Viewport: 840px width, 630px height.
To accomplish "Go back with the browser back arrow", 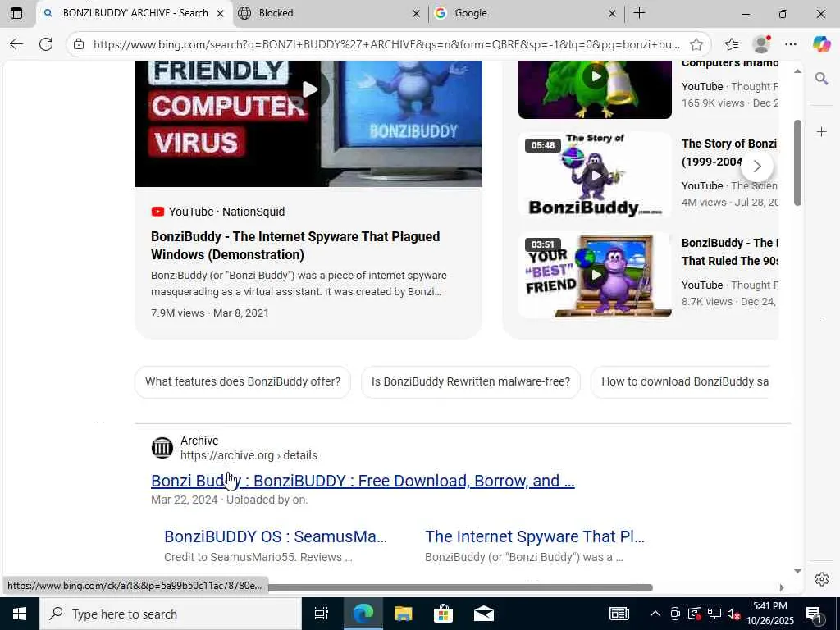I will (16, 44).
